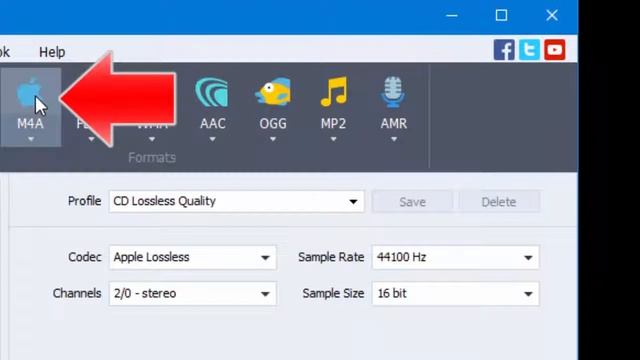
Task: Expand the arrow under AMR
Action: click(x=394, y=140)
